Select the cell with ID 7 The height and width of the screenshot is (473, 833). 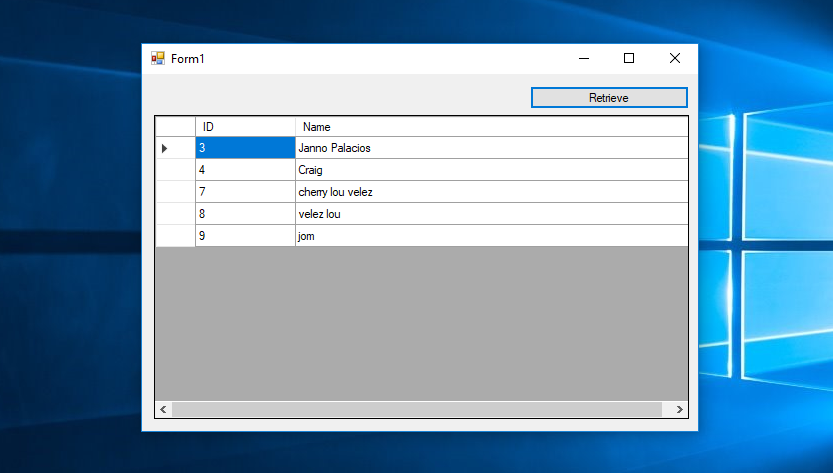(x=245, y=192)
